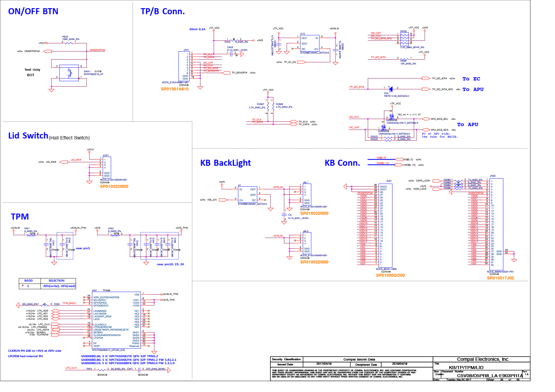Select the R2507 resistor label
Image resolution: width=555 pixels, height=392 pixels.
click(x=260, y=104)
